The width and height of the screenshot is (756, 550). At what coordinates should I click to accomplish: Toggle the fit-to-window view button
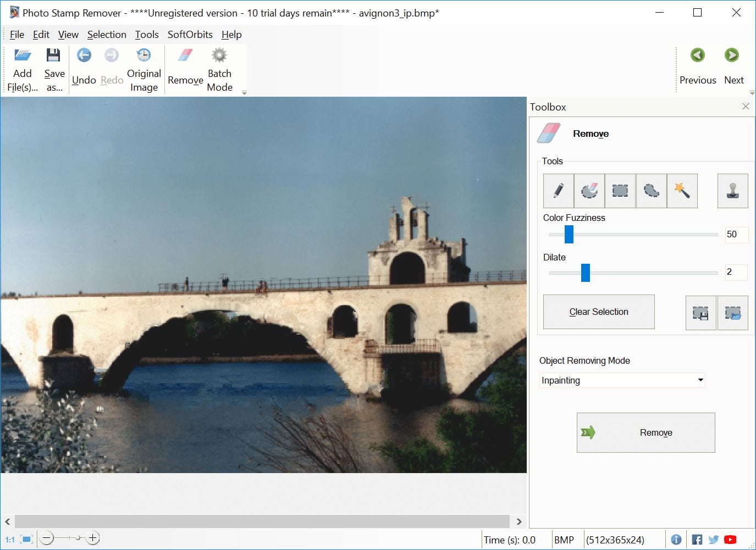26,540
